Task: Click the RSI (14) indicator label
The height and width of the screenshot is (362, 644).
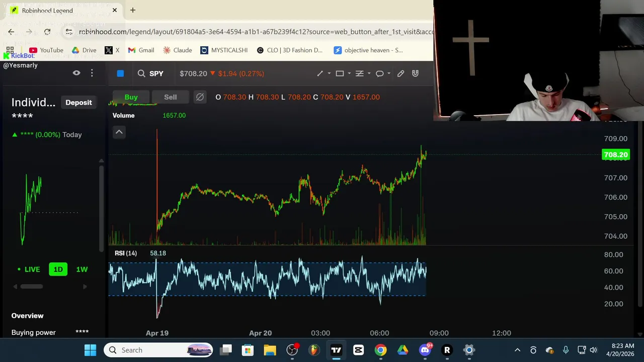Action: pos(126,253)
